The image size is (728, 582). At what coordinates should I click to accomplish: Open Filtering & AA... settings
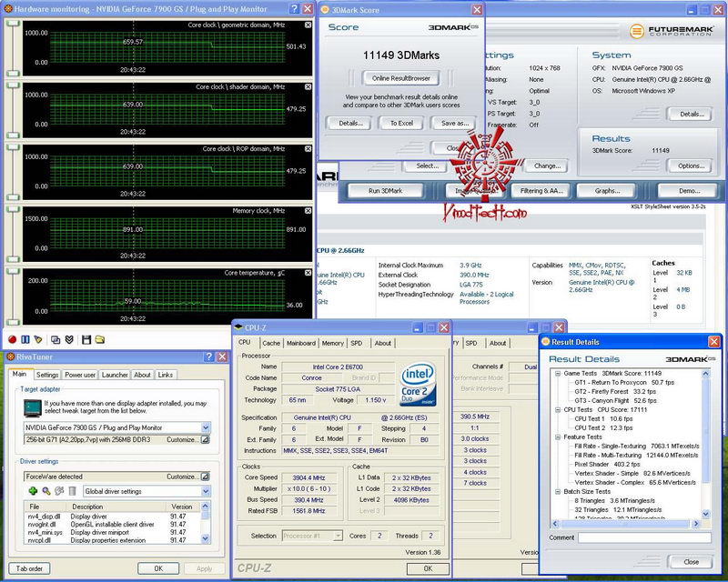tap(541, 191)
